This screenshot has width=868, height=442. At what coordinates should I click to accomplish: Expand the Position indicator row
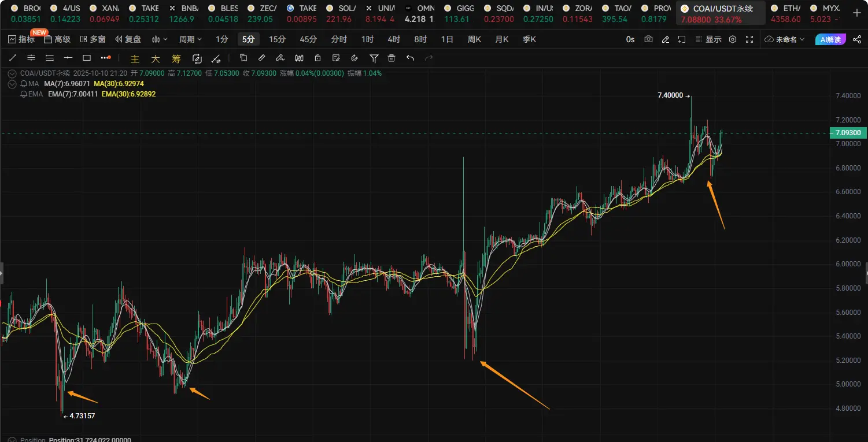(12, 440)
